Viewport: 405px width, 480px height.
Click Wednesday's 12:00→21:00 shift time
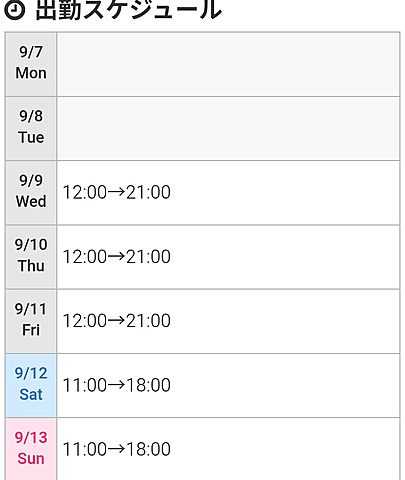coord(117,192)
